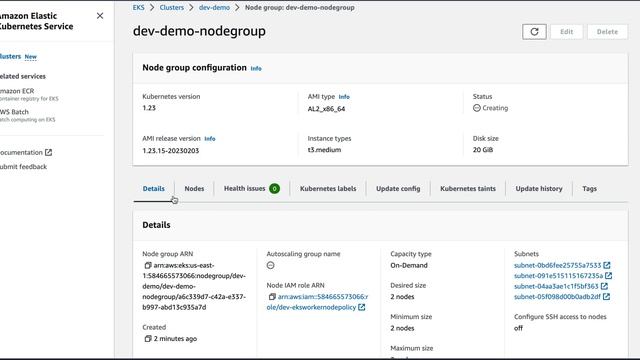
Task: Open subnet-04aa3ae1c1f5bf363 link
Action: tap(556, 286)
